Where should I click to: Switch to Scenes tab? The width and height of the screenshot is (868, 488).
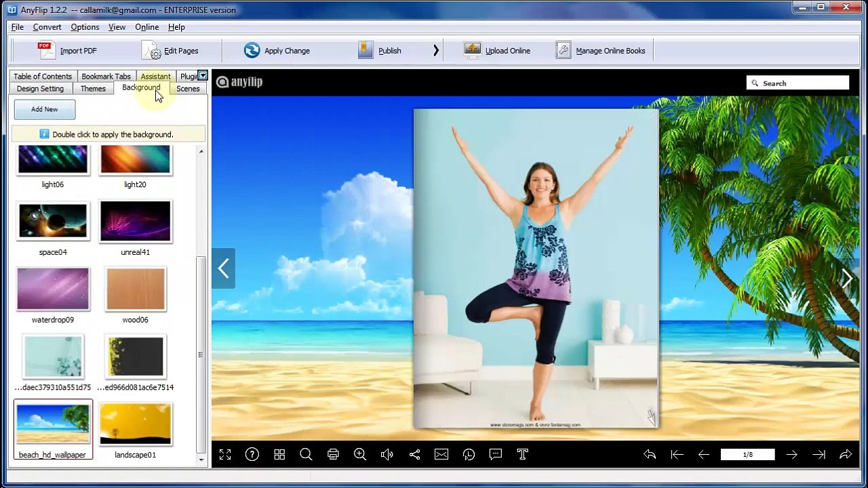coord(188,89)
